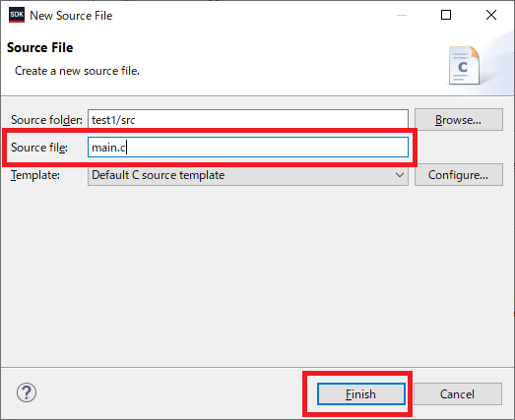The image size is (515, 420).
Task: Click the Source File heading text
Action: (x=39, y=47)
